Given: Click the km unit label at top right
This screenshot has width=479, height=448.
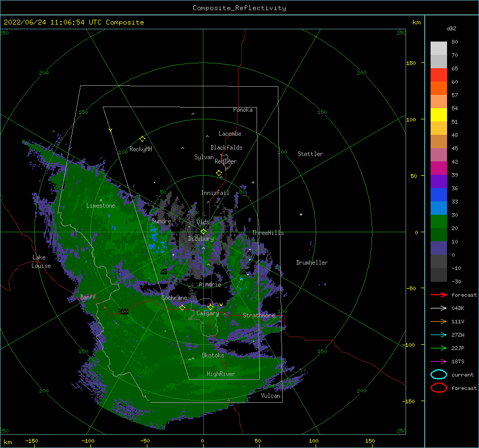Looking at the screenshot, I should (416, 22).
